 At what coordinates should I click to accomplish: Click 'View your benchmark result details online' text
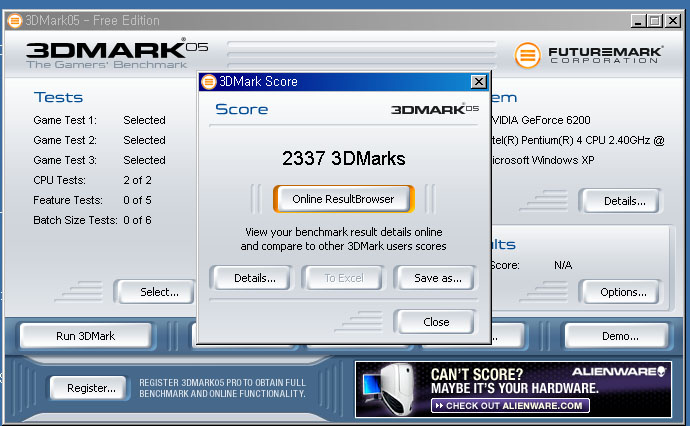[344, 232]
